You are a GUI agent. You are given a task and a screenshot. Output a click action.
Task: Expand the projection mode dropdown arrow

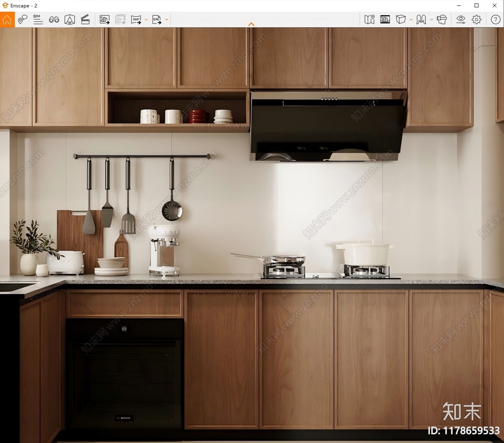point(411,20)
